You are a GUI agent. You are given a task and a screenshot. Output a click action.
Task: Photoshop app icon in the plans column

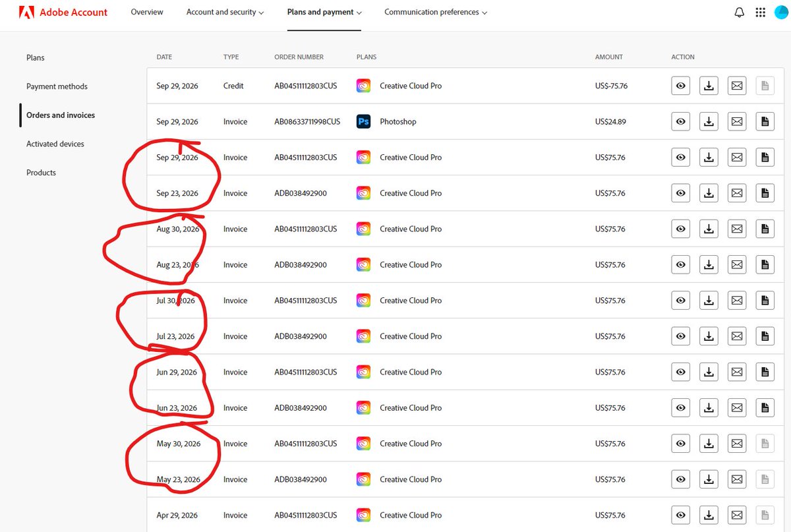pos(363,121)
